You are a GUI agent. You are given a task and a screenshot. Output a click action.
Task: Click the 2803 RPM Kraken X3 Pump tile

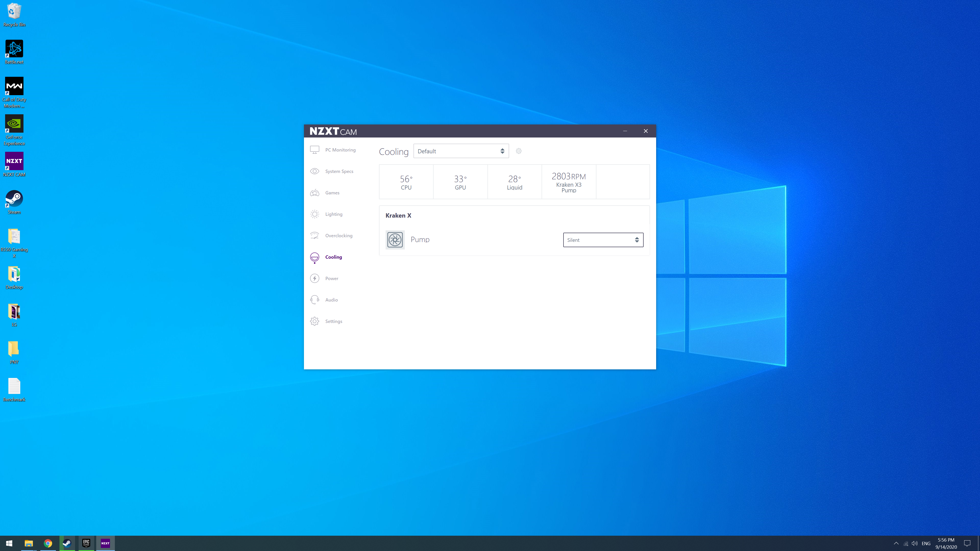tap(569, 182)
